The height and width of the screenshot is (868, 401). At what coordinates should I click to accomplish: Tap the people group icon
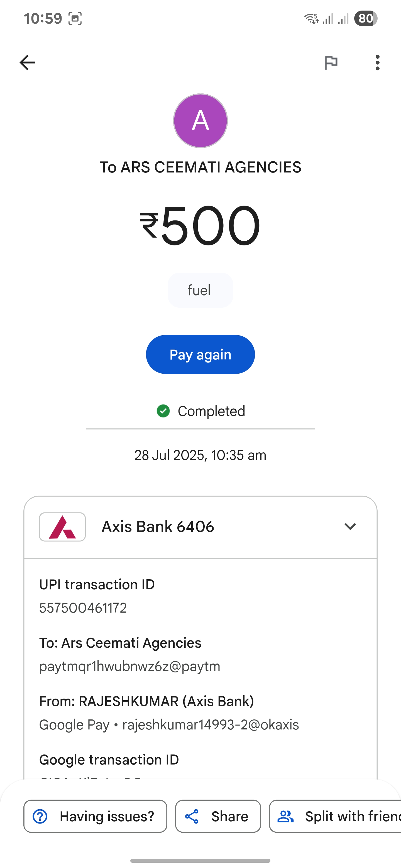(285, 817)
